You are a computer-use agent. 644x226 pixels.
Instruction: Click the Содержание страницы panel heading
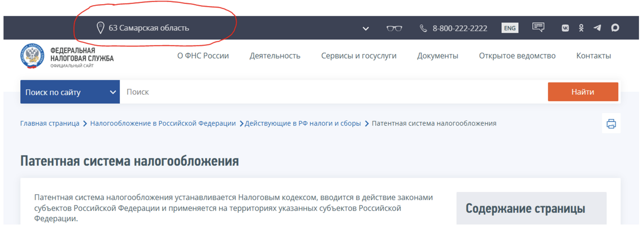(525, 209)
